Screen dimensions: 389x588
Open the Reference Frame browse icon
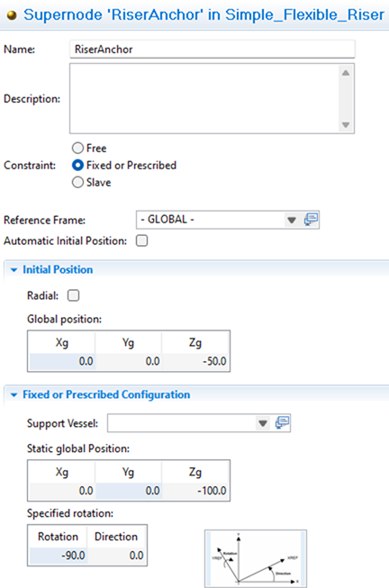(311, 220)
